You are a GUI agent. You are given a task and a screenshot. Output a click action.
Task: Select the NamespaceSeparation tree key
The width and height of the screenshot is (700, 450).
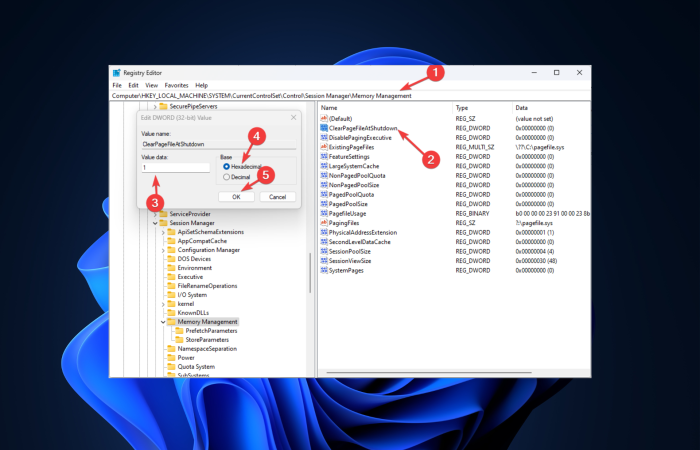point(207,349)
